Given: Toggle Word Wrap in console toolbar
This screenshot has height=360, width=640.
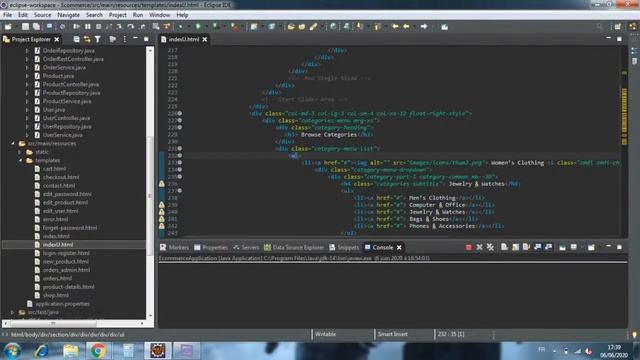Looking at the screenshot, I should 527,247.
